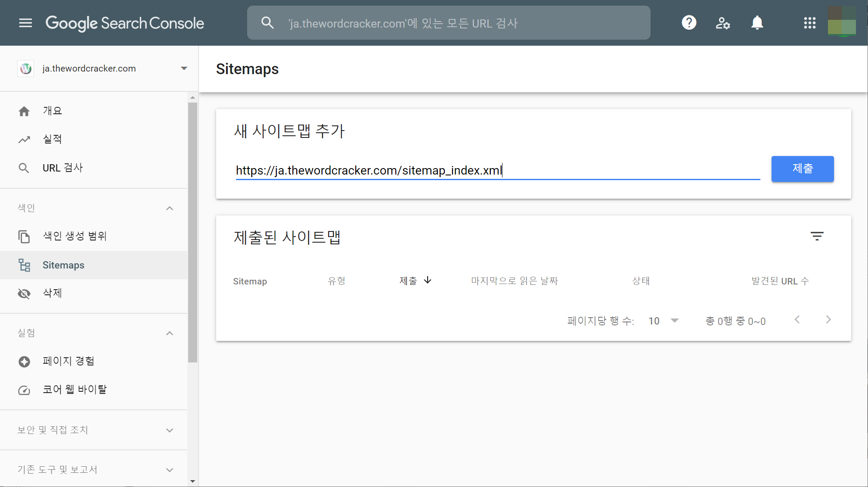Click the filter icon in submitted sitemaps

click(817, 236)
